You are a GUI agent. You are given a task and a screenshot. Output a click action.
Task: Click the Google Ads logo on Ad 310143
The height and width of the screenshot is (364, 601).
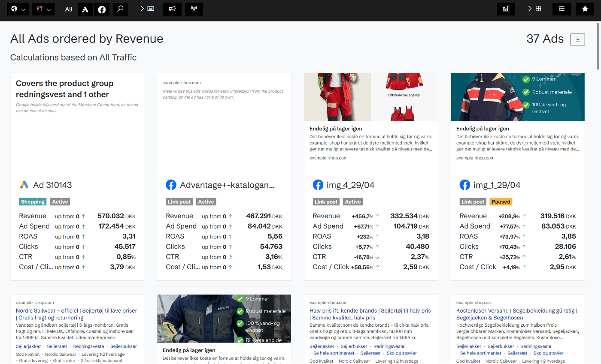click(x=24, y=185)
